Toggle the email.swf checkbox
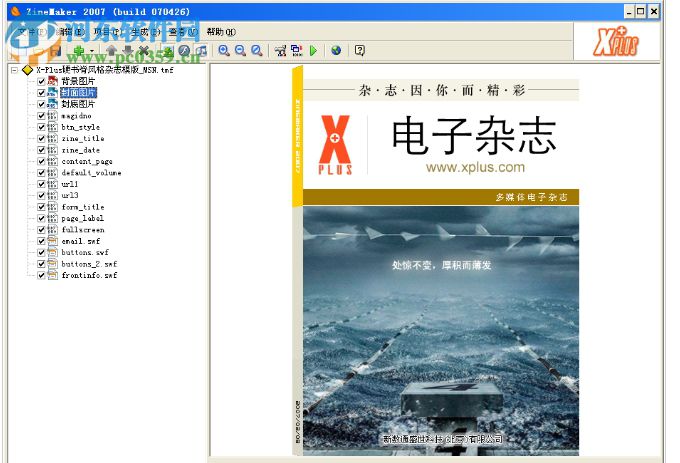Viewport: 680px width, 463px height. [x=41, y=241]
